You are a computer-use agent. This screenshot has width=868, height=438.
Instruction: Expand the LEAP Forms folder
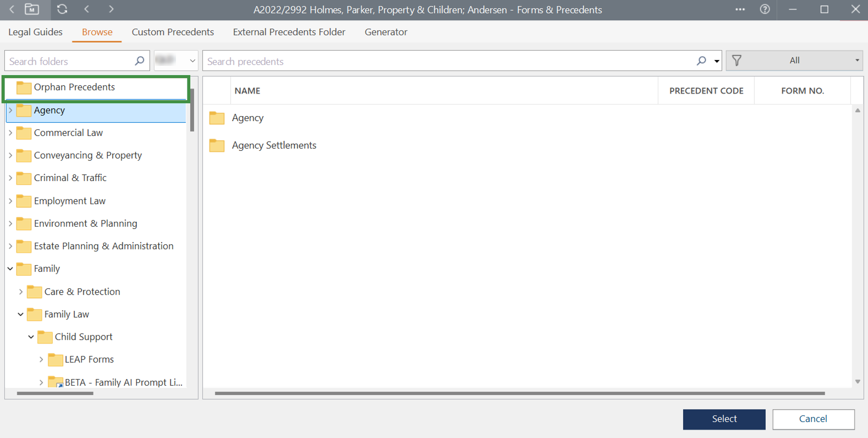pos(41,359)
